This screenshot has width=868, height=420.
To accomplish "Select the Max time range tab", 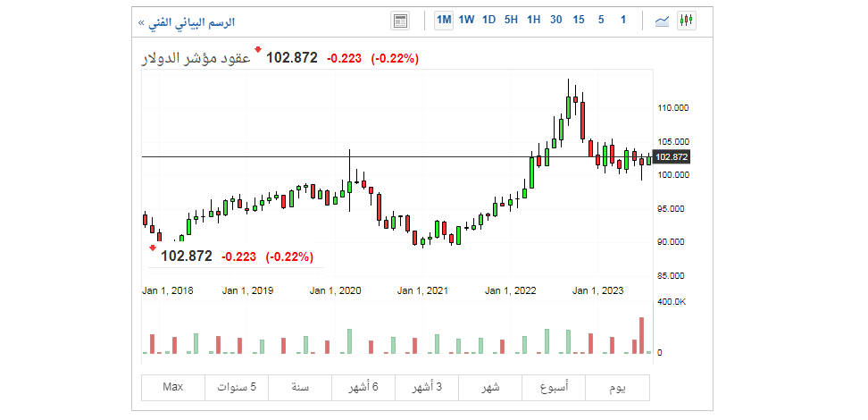I will 173,387.
